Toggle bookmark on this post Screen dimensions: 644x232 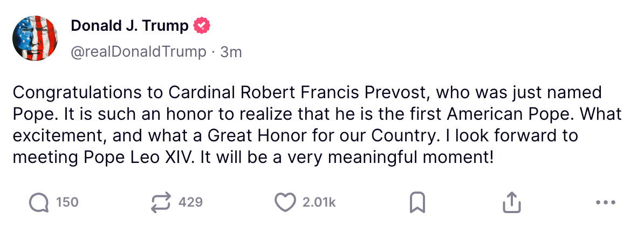point(417,203)
